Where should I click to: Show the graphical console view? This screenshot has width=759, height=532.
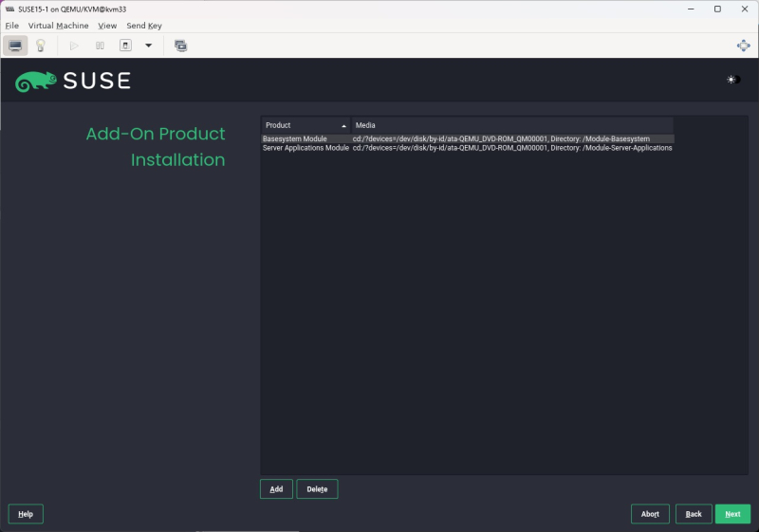[15, 46]
